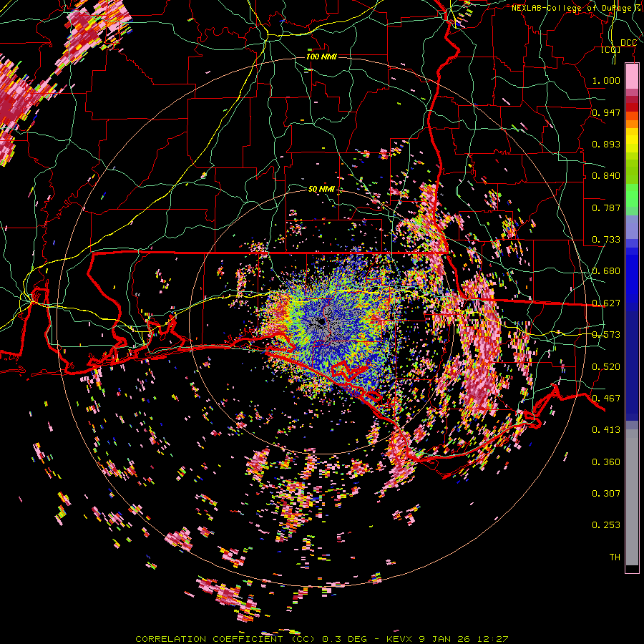Screen dimensions: 644x644
Task: Click the gray low-value segment of color bar
Action: tap(632, 497)
